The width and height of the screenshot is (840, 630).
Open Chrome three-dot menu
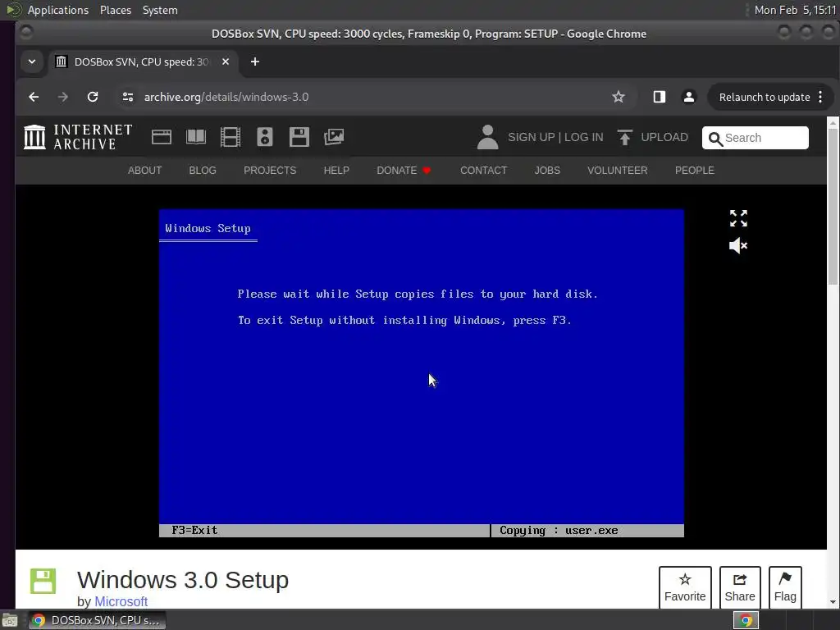click(820, 97)
